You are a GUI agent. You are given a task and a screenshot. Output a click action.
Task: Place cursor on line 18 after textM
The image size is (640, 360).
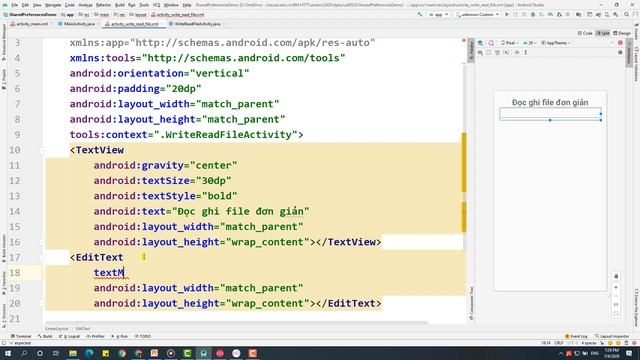pos(124,273)
